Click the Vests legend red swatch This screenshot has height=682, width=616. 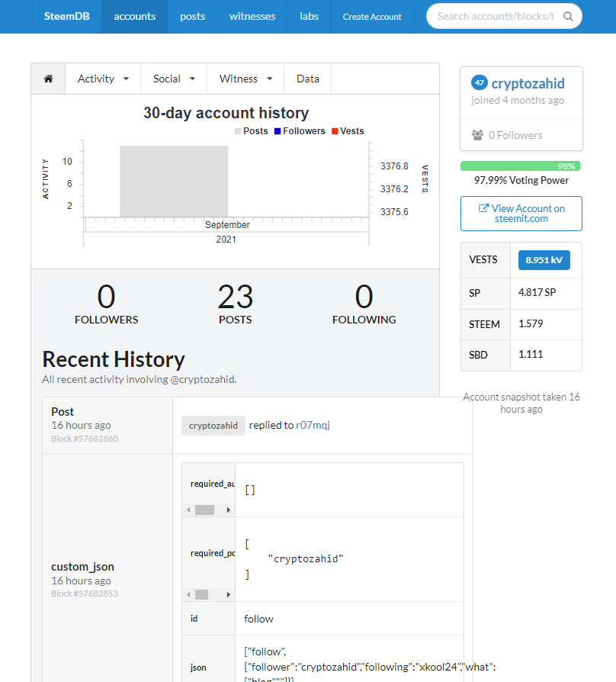(x=335, y=131)
